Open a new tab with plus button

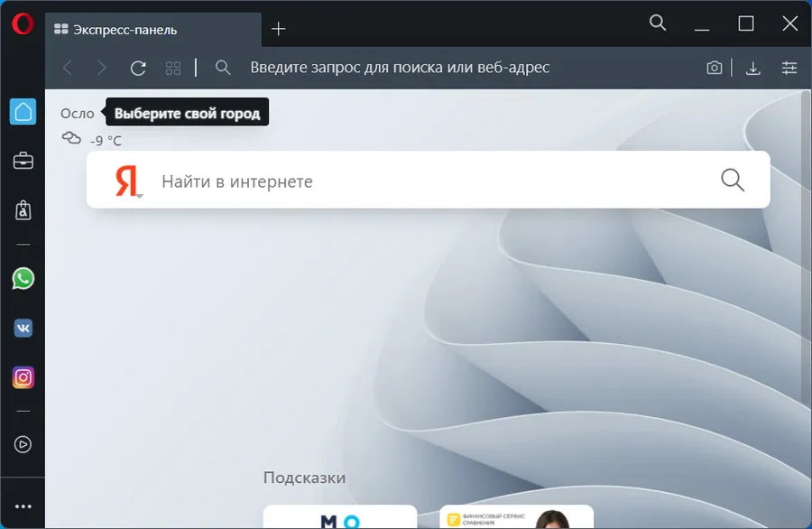279,29
